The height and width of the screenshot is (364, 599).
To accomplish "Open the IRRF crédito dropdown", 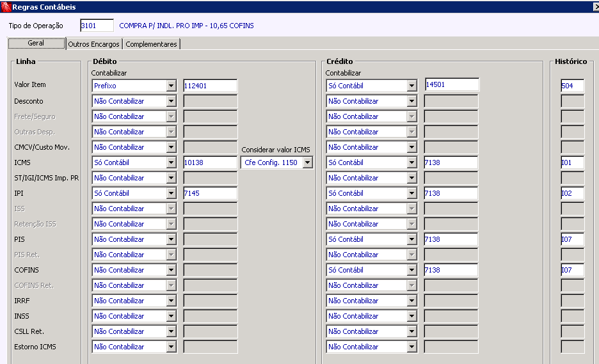I will pos(371,301).
